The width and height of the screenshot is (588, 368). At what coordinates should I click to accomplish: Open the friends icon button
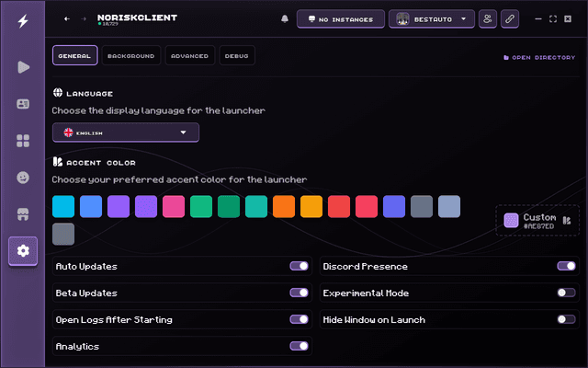coord(488,18)
